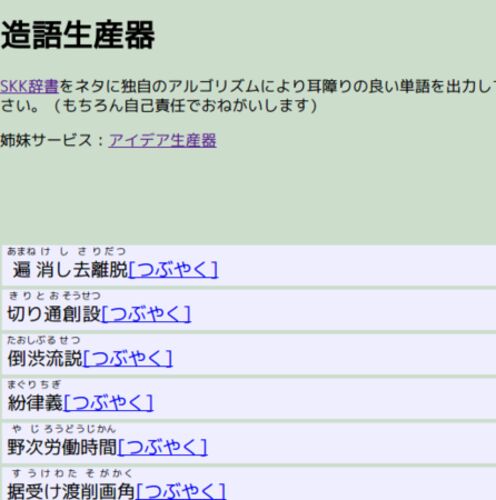
Task: Click つぶやく link next to 据受け渡削画角
Action: 181,491
